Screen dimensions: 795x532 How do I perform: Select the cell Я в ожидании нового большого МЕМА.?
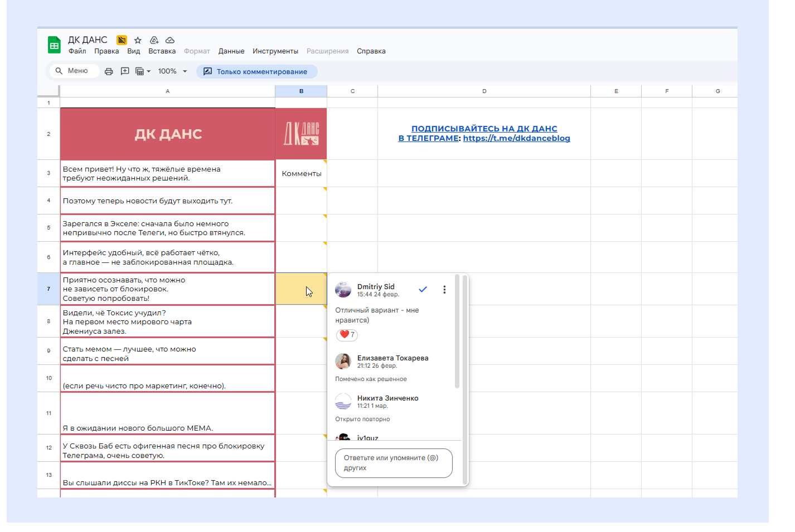(167, 413)
